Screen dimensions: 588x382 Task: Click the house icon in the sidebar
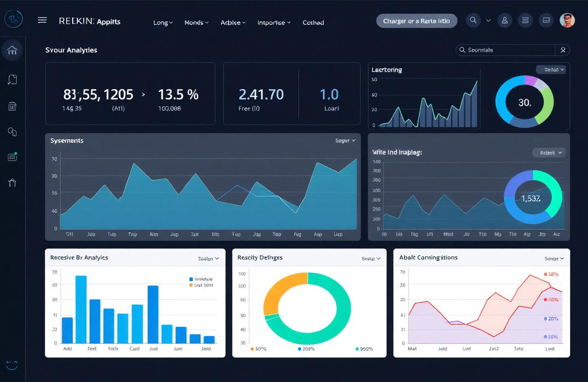tap(12, 182)
